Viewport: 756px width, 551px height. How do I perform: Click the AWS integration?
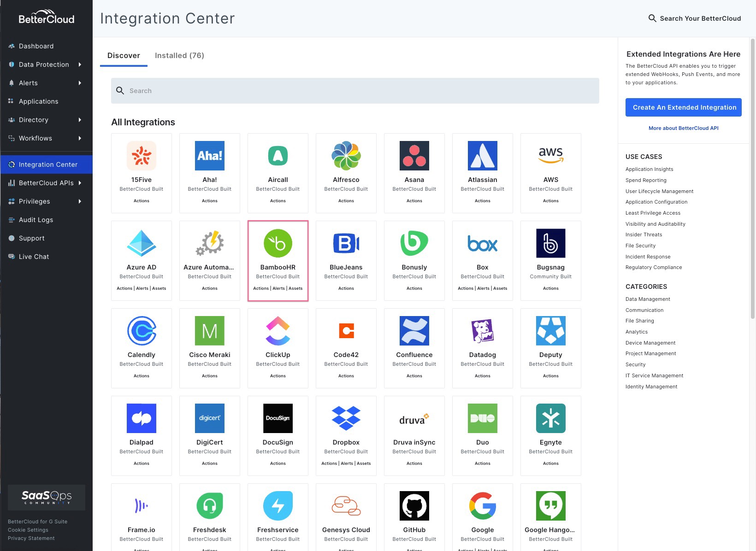550,173
